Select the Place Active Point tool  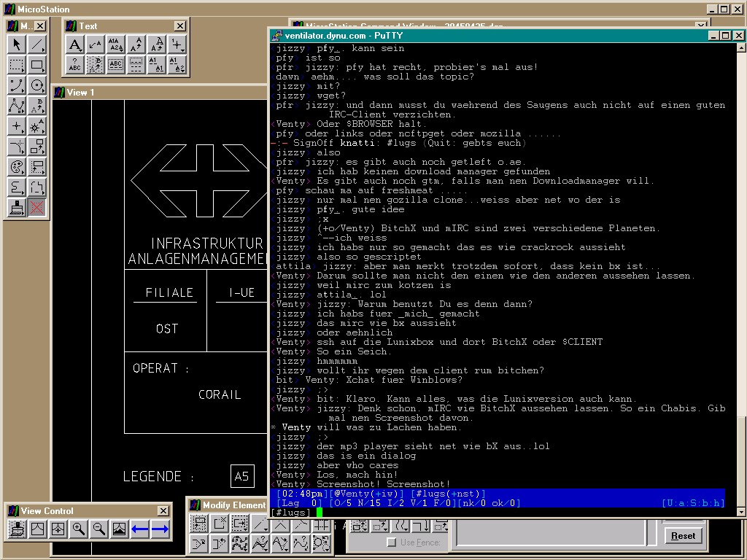[x=17, y=126]
